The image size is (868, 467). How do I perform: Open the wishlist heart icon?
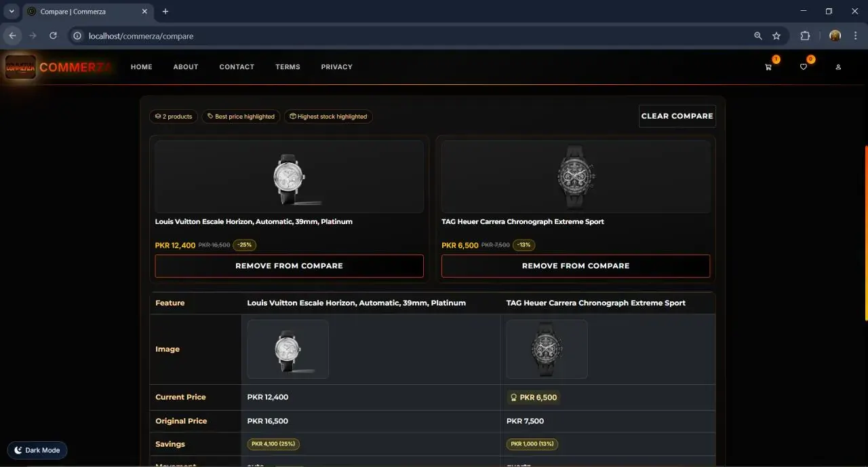pyautogui.click(x=804, y=67)
